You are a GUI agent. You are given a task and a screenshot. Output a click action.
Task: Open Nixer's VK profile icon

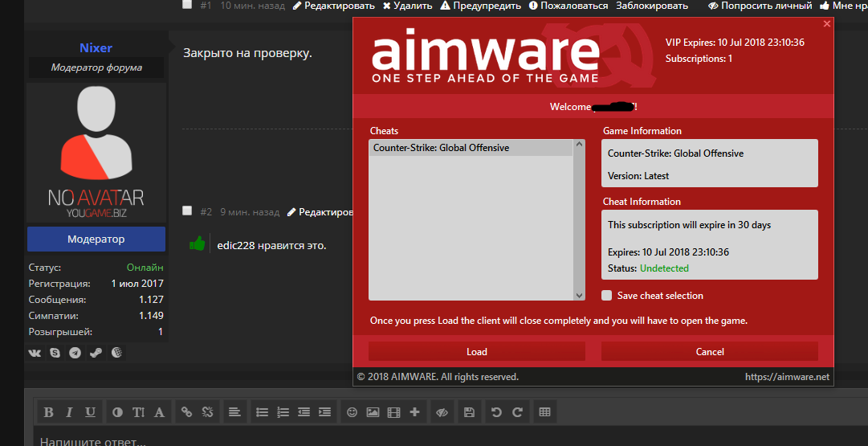click(35, 352)
